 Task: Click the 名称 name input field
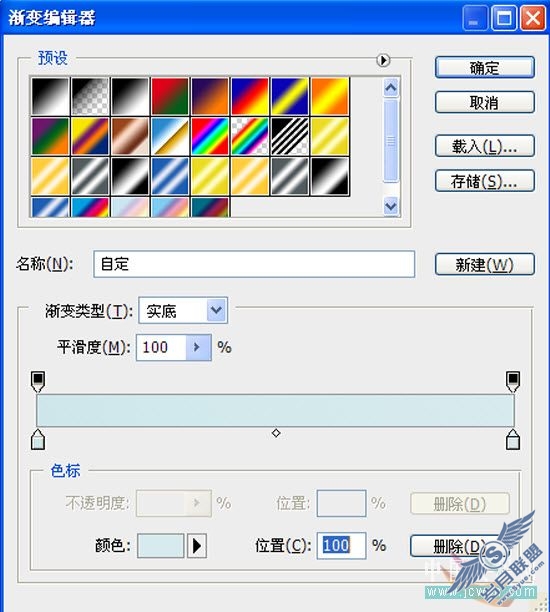click(x=254, y=264)
